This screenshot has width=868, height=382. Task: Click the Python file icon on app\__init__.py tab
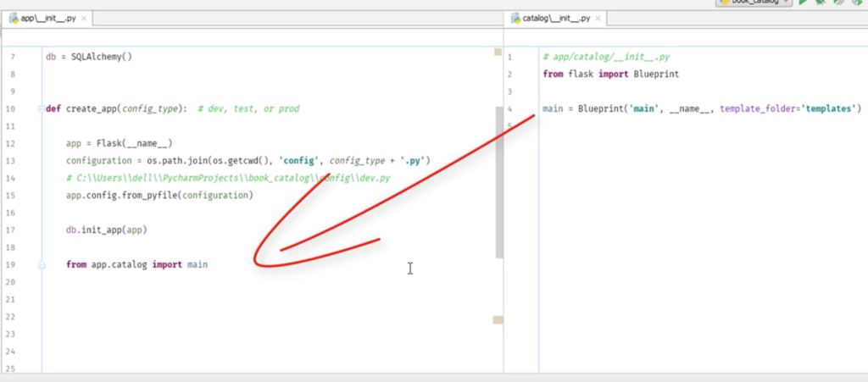14,19
